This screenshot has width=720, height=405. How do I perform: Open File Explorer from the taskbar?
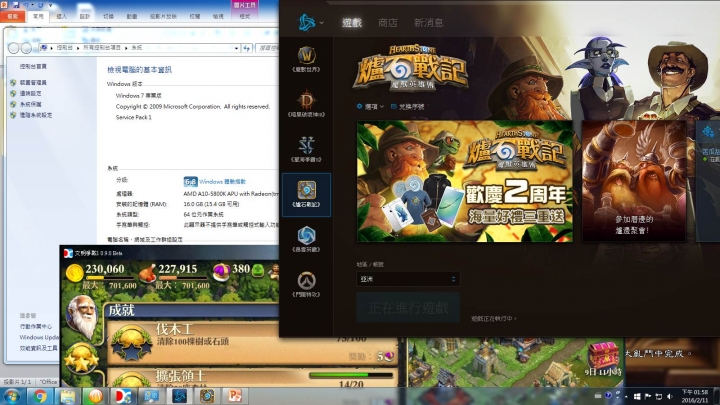coord(67,396)
